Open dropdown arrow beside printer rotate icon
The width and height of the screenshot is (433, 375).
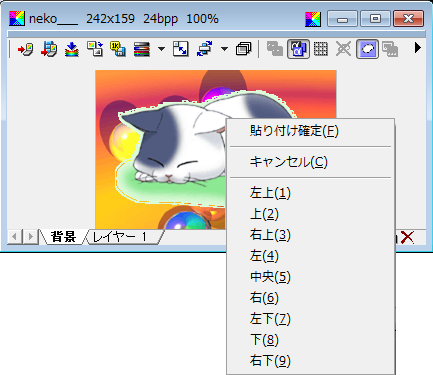pos(224,49)
